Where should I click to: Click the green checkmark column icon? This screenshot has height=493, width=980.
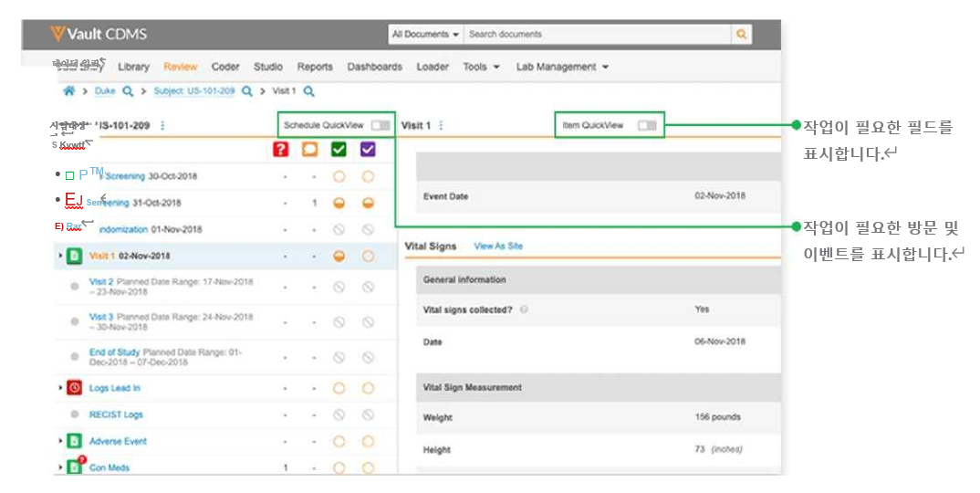click(x=339, y=150)
